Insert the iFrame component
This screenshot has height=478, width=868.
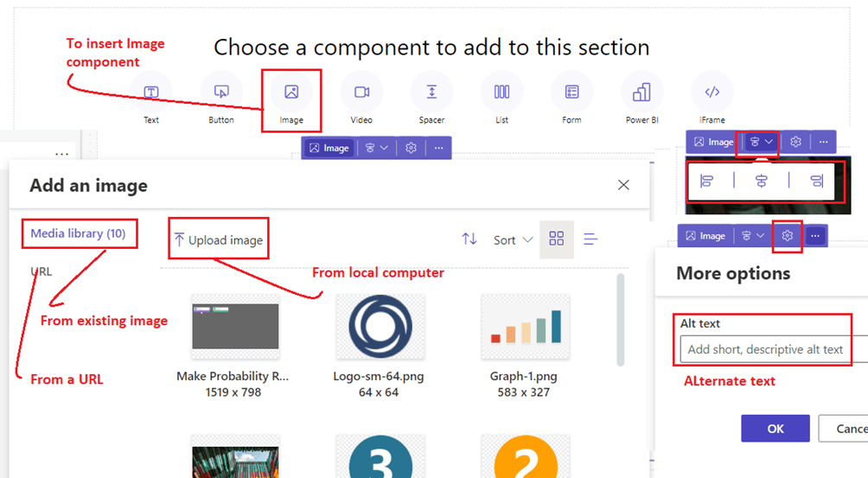[x=712, y=92]
